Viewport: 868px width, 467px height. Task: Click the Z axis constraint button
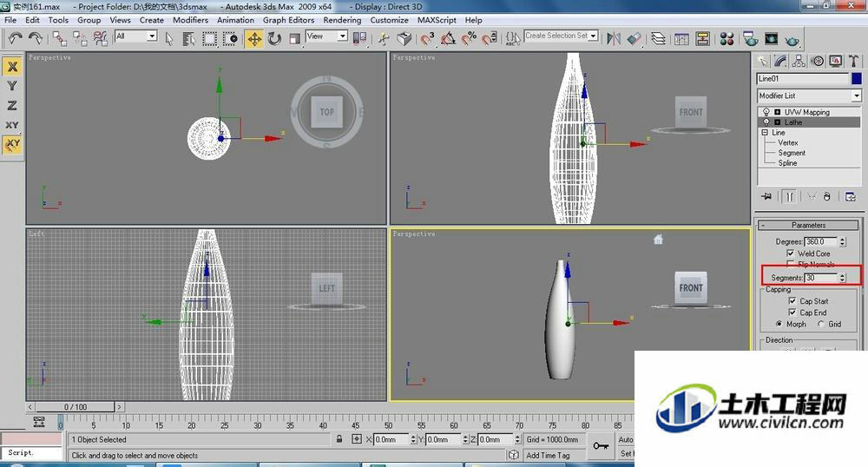click(12, 105)
